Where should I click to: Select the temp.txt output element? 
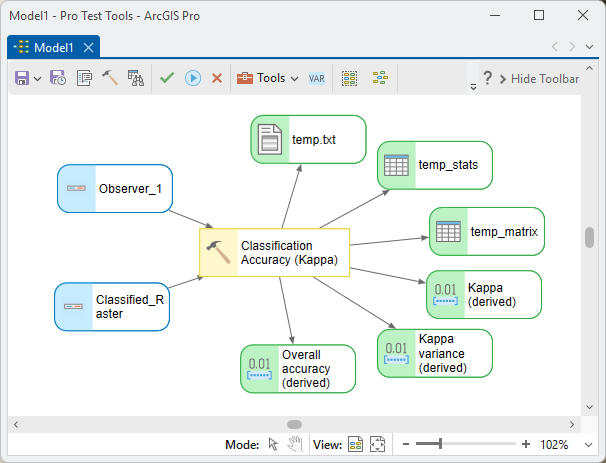308,140
